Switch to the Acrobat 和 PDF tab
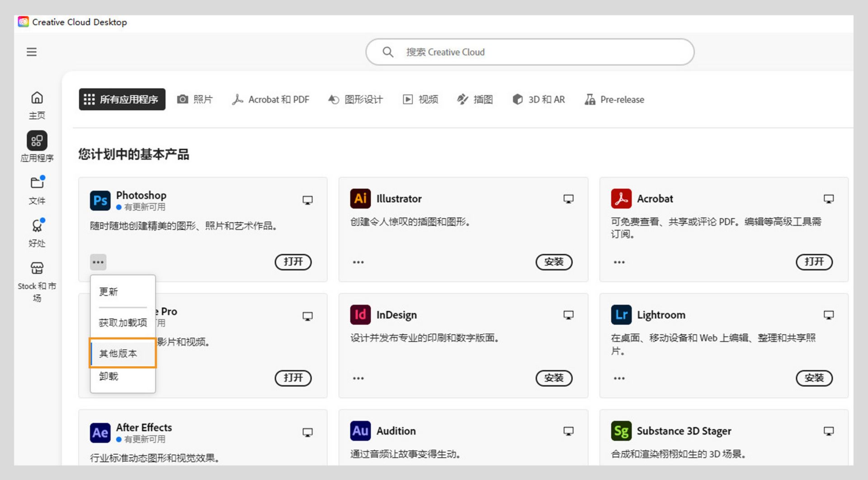 [271, 99]
